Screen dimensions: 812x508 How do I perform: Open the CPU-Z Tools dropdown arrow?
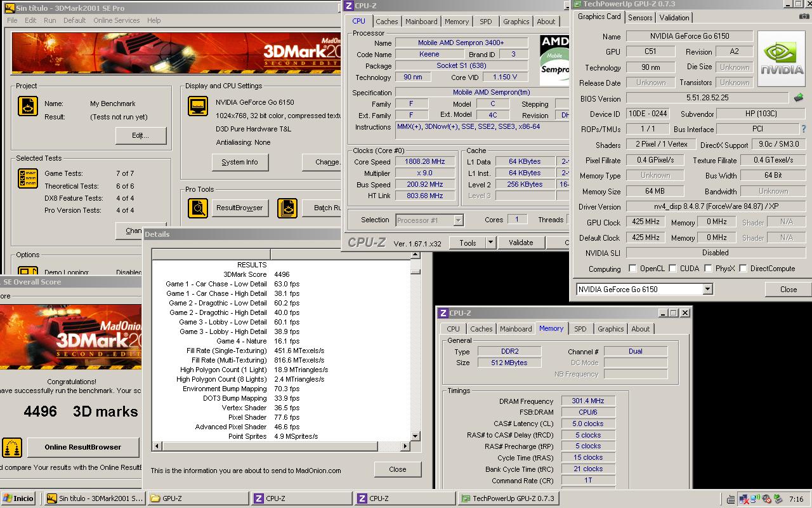tap(490, 243)
